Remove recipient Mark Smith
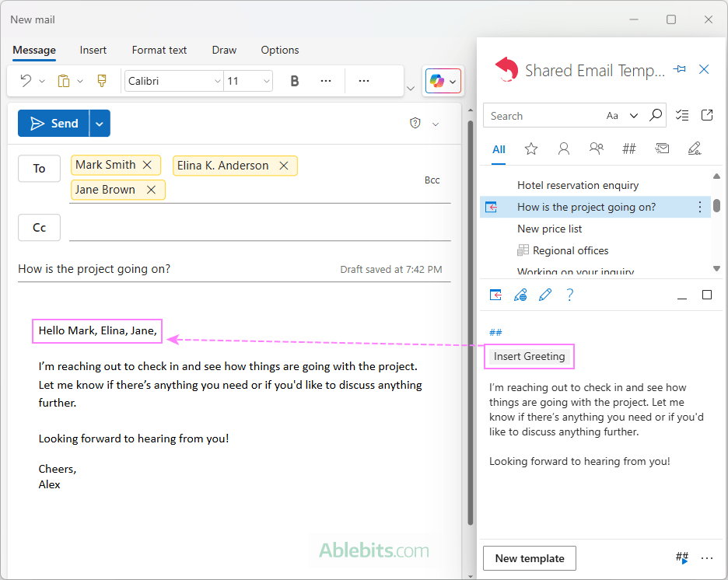The width and height of the screenshot is (728, 580). pyautogui.click(x=147, y=165)
